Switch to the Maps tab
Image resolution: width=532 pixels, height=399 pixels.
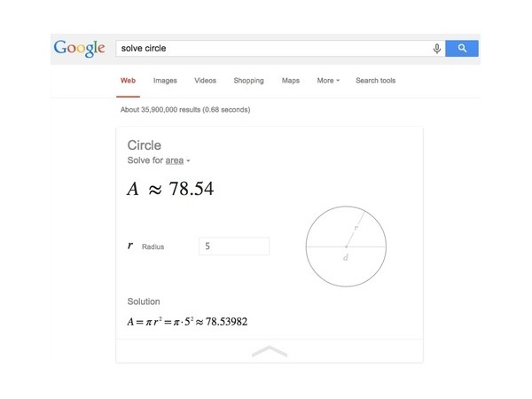coord(291,81)
